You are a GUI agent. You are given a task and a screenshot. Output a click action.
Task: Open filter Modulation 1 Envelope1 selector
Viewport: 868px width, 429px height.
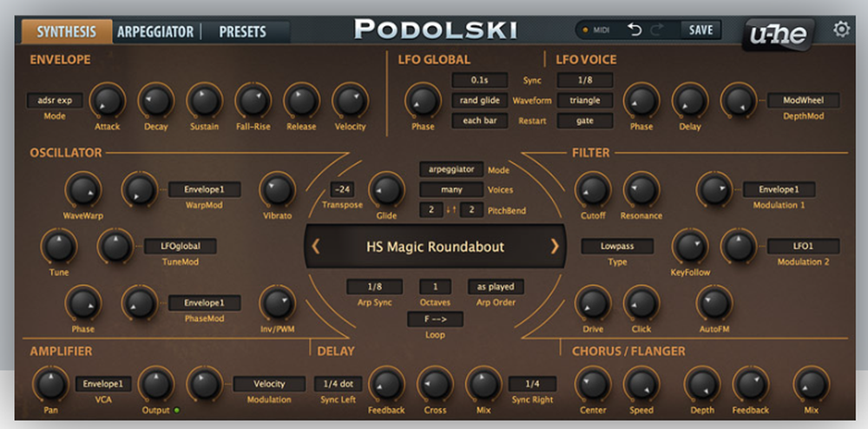click(779, 189)
